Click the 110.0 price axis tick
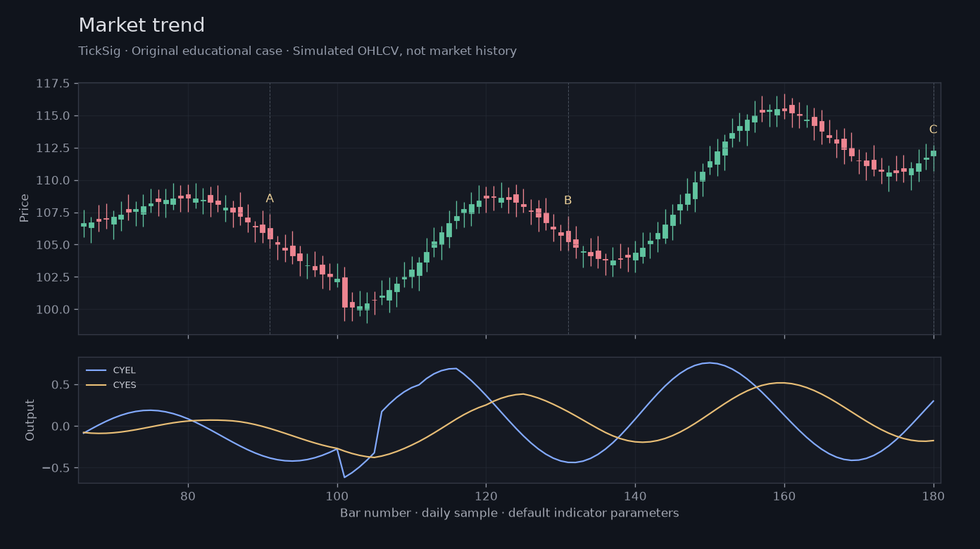This screenshot has width=980, height=549. point(53,181)
